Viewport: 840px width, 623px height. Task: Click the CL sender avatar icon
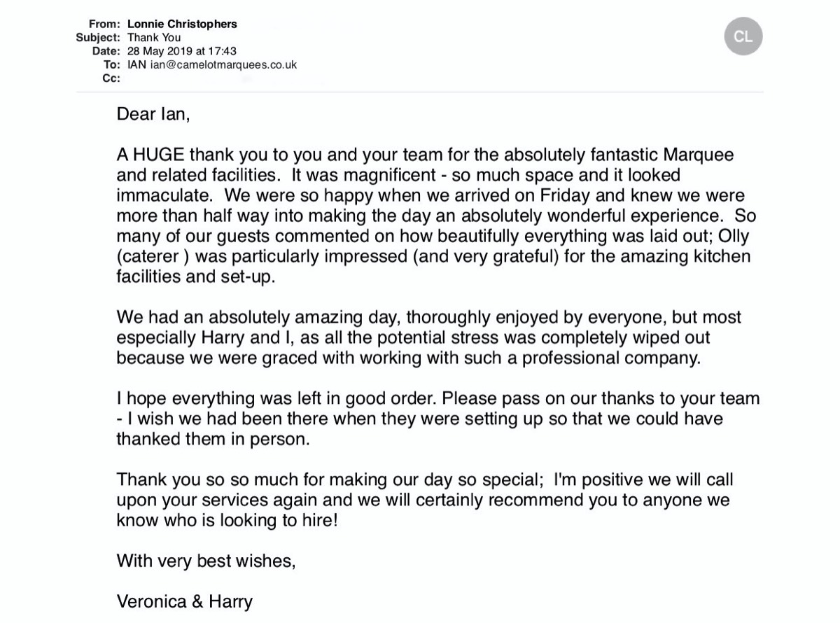click(x=743, y=36)
